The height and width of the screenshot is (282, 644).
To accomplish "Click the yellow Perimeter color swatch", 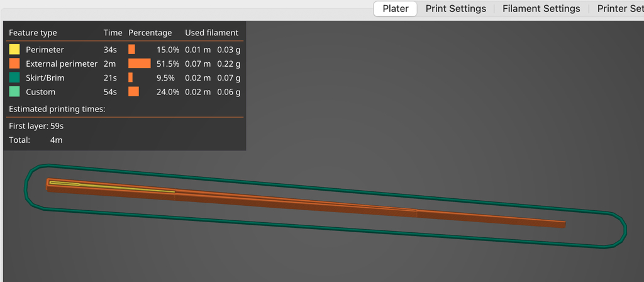I will tap(14, 50).
